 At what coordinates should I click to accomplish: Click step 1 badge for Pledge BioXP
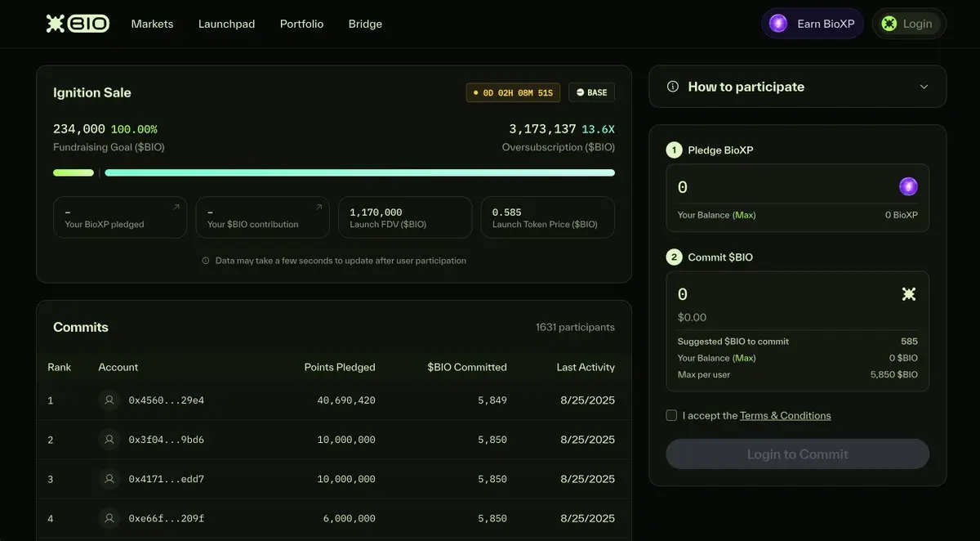(674, 150)
